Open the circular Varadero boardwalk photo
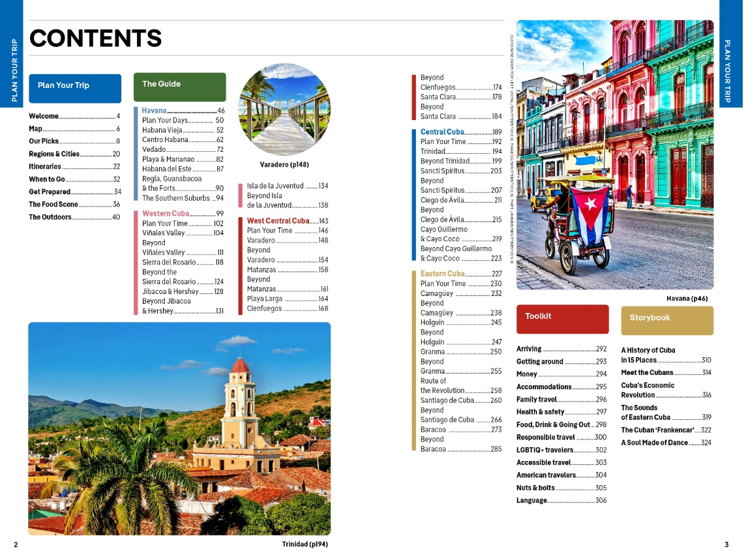746x560 pixels. pyautogui.click(x=284, y=110)
